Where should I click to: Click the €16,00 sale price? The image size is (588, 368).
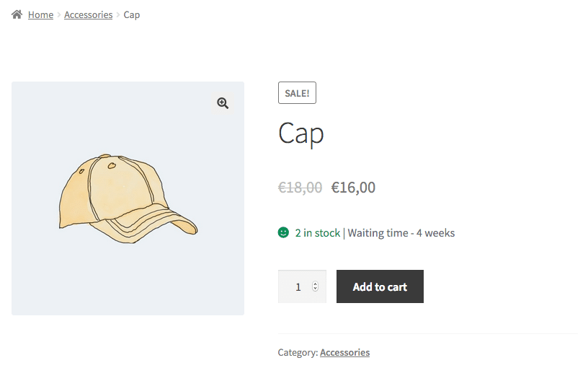(x=353, y=188)
